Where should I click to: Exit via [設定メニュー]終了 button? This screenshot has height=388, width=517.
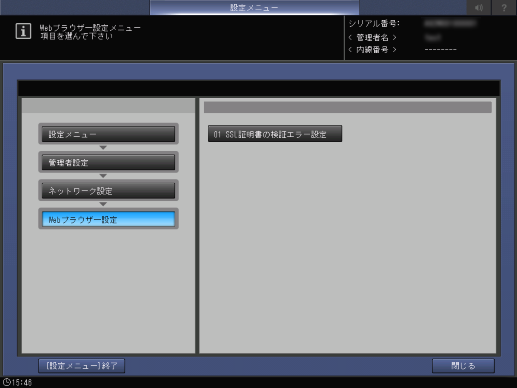click(82, 366)
